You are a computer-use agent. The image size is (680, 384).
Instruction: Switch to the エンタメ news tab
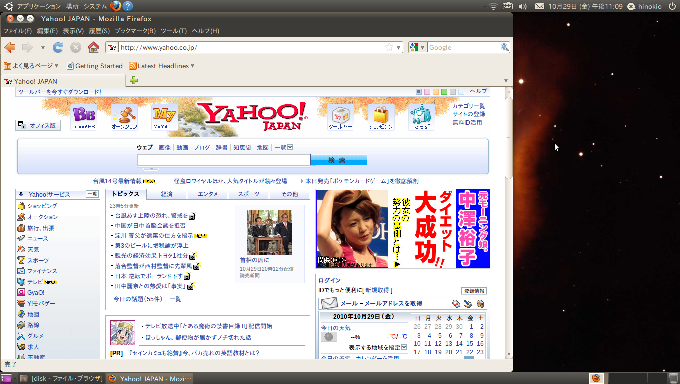pos(208,194)
